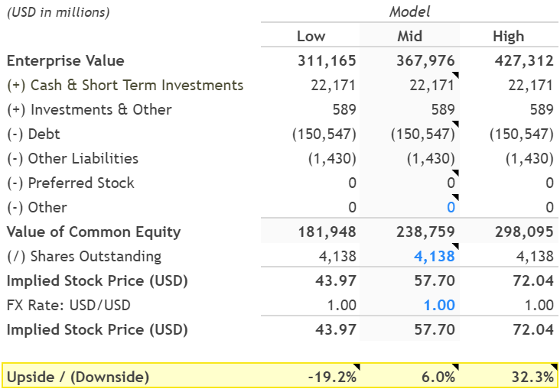Select the Mid upside value 6.0%
Image resolution: width=560 pixels, height=392 pixels.
pos(438,376)
